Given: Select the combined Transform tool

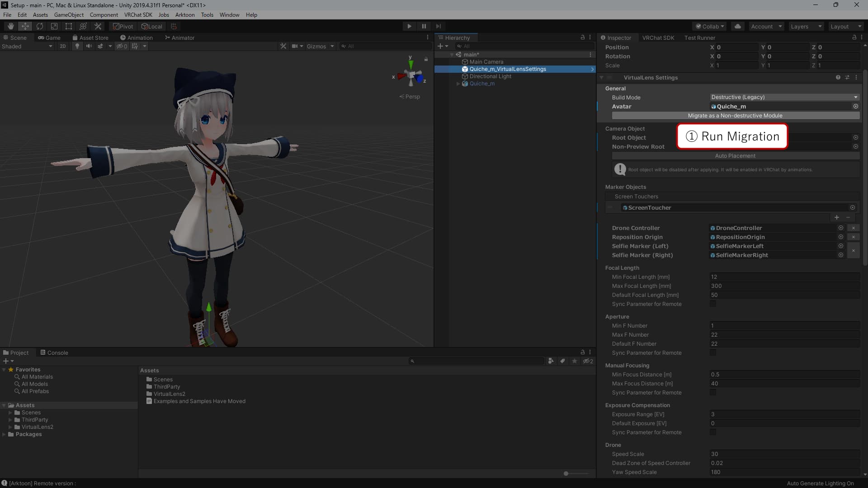Looking at the screenshot, I should (x=83, y=26).
